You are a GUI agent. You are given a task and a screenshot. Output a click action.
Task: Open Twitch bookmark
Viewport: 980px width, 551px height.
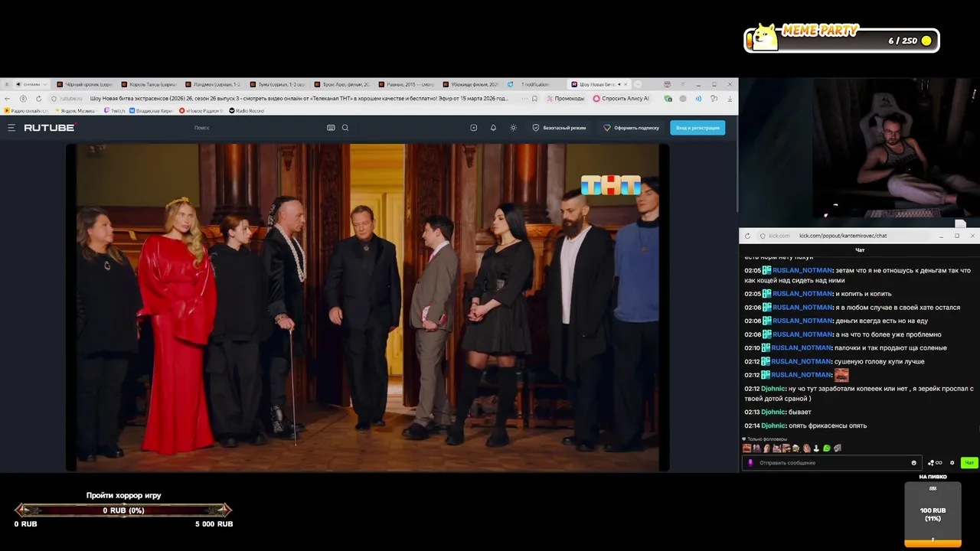click(114, 111)
